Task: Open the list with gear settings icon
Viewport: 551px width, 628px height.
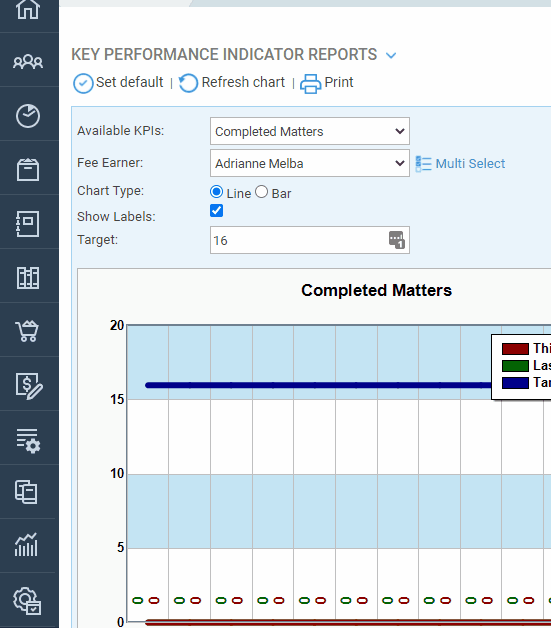Action: [28, 441]
